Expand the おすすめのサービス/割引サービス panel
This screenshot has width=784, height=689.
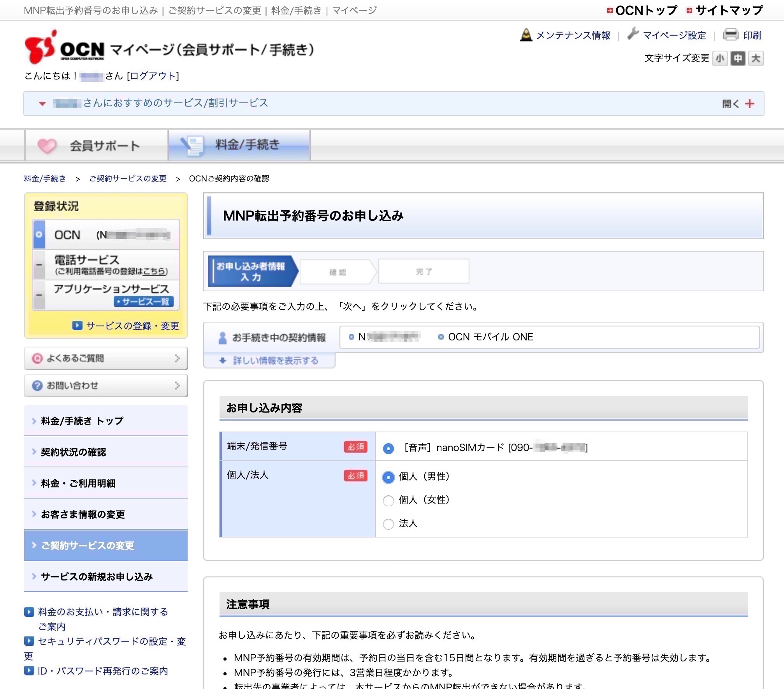pos(394,104)
